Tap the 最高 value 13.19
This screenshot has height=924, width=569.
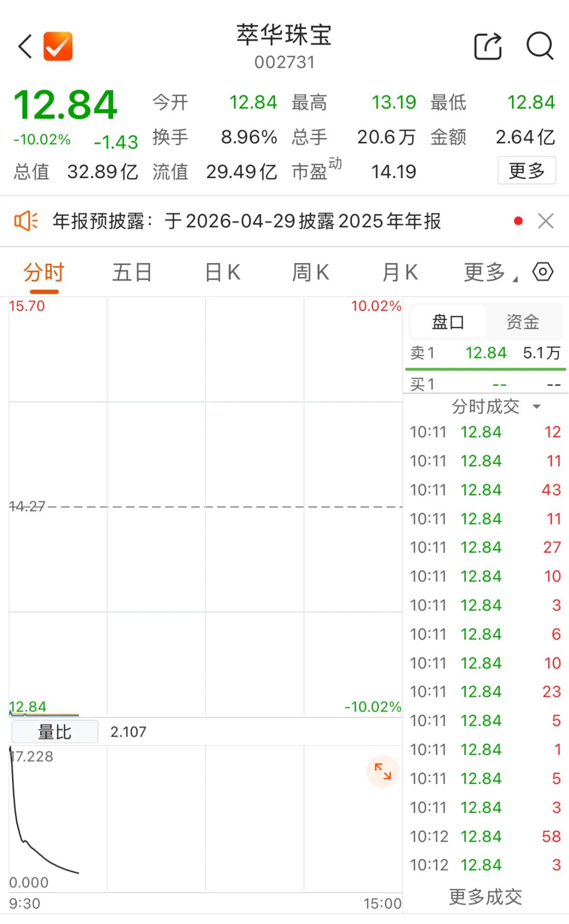coord(394,102)
